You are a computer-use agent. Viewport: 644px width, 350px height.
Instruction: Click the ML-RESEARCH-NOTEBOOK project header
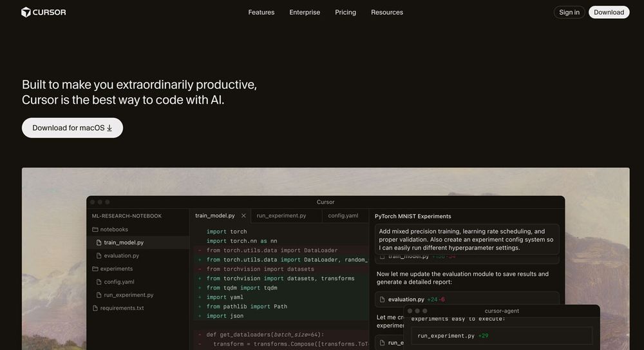[x=127, y=216]
